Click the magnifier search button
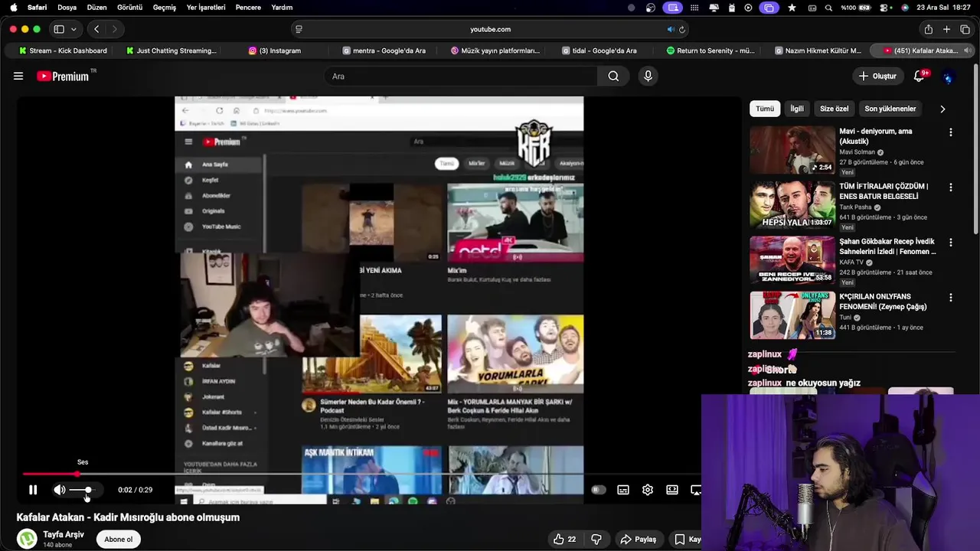Image resolution: width=980 pixels, height=551 pixels. pos(613,76)
